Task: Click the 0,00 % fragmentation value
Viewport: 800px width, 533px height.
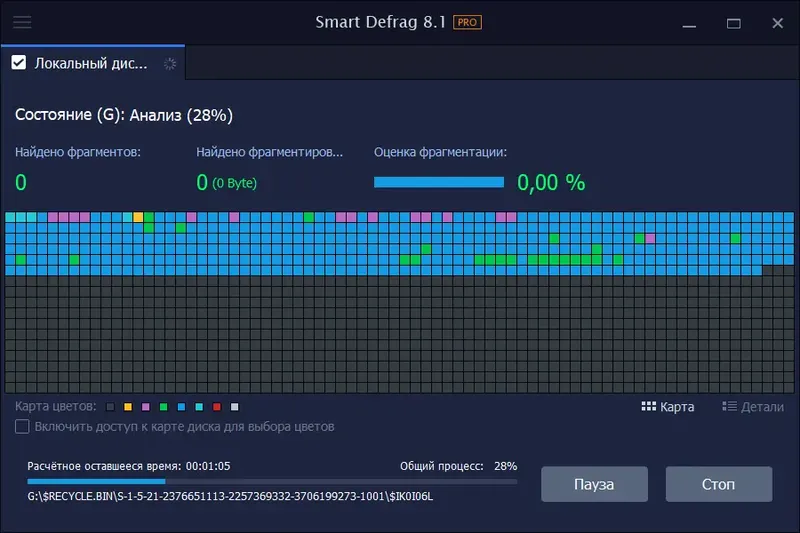Action: coord(551,183)
